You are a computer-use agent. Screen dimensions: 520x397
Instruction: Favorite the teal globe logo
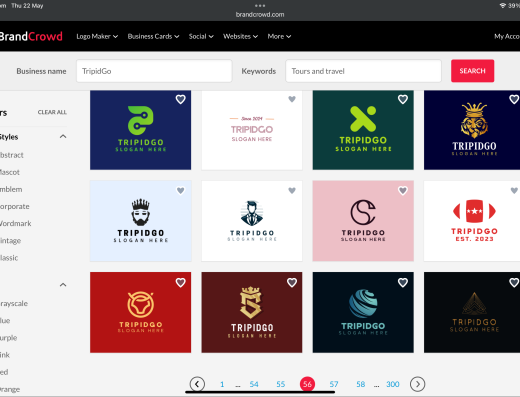tap(403, 283)
